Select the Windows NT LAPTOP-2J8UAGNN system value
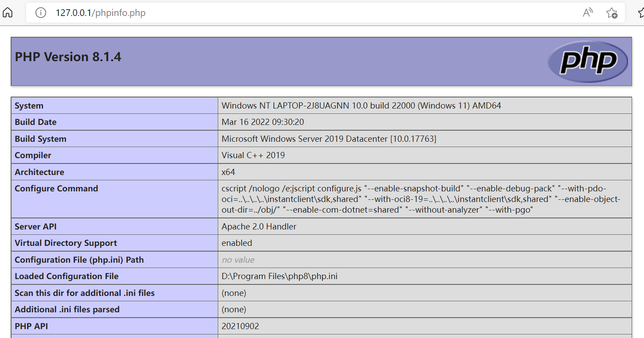644x338 pixels. click(x=361, y=105)
